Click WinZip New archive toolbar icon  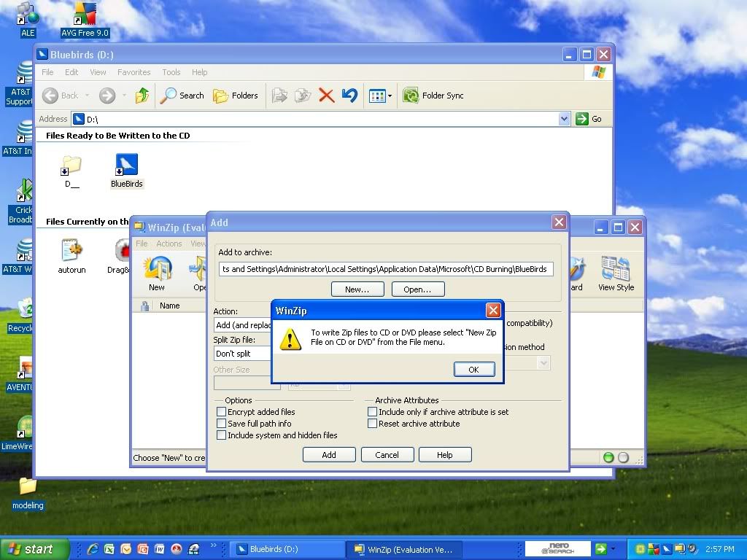click(x=158, y=273)
